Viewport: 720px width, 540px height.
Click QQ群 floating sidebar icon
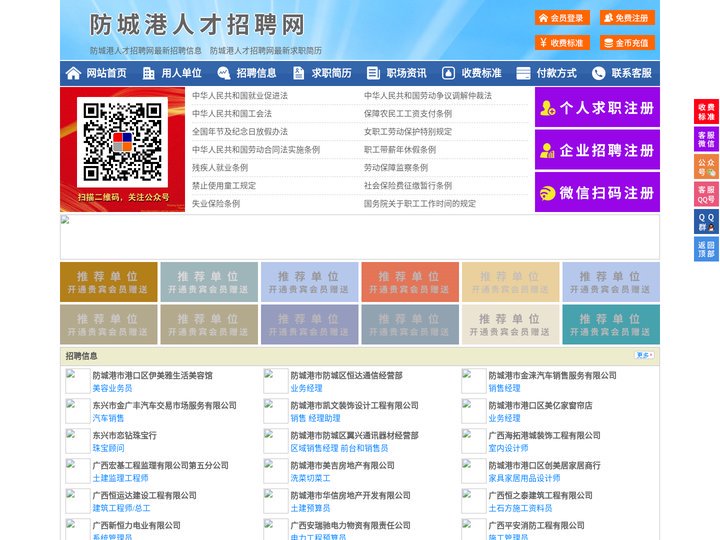coord(706,222)
